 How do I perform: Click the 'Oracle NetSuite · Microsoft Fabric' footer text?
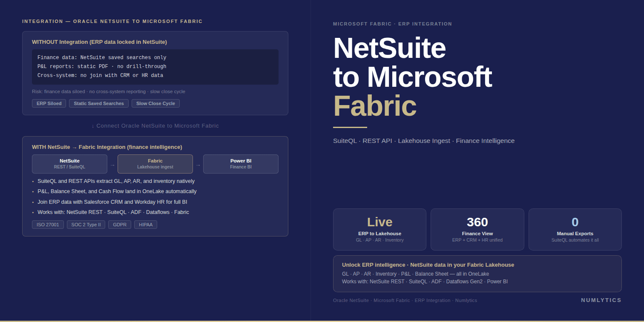405,300
